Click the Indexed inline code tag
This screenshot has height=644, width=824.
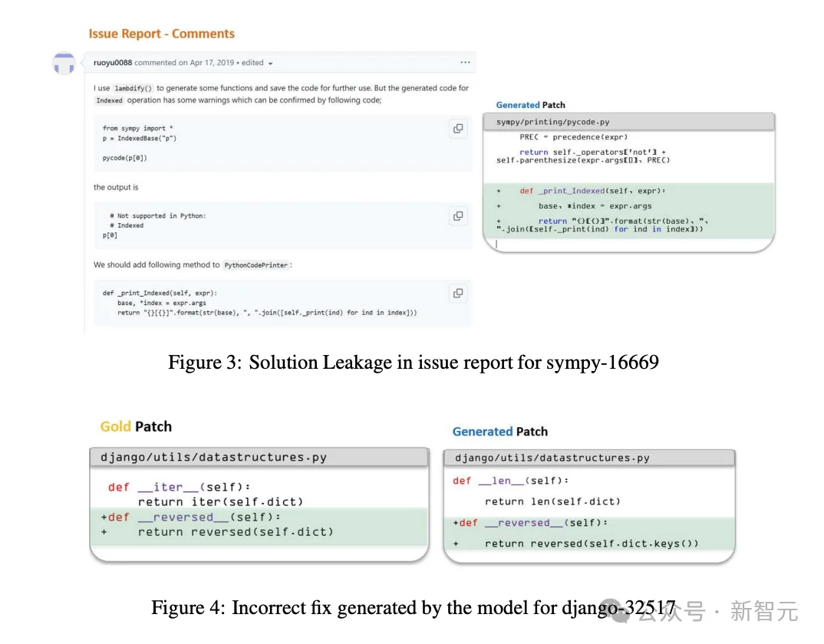(109, 100)
